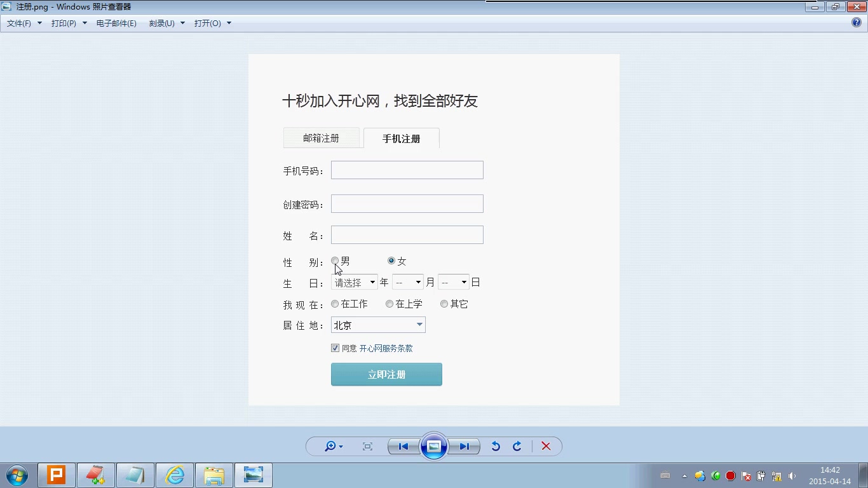The image size is (868, 488).
Task: Open the 打印(P) menu
Action: tap(69, 24)
